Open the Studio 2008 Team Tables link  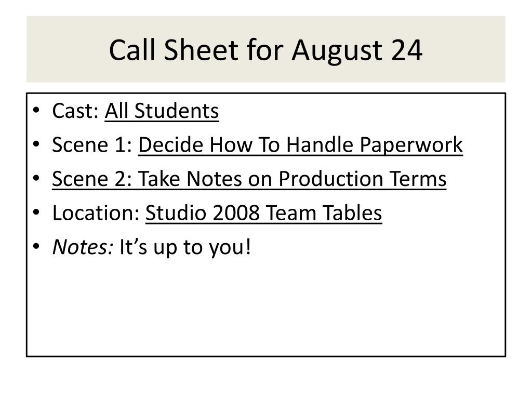coord(263,213)
